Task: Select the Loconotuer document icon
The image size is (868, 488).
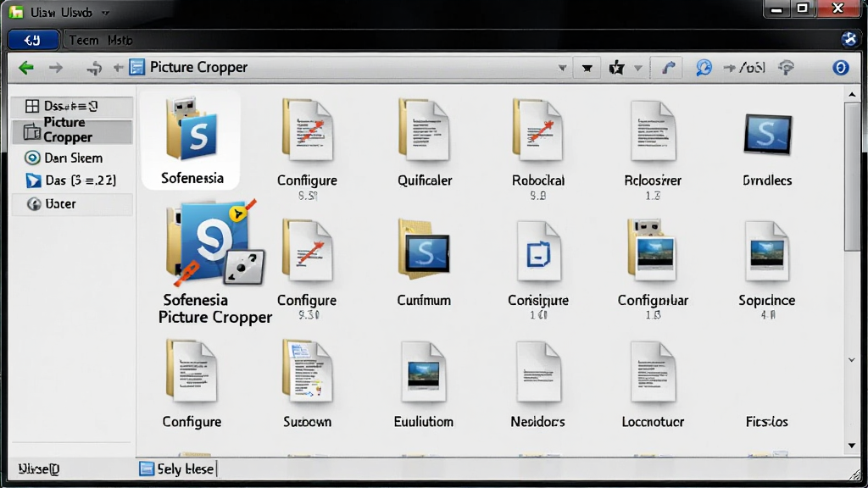Action: [653, 372]
